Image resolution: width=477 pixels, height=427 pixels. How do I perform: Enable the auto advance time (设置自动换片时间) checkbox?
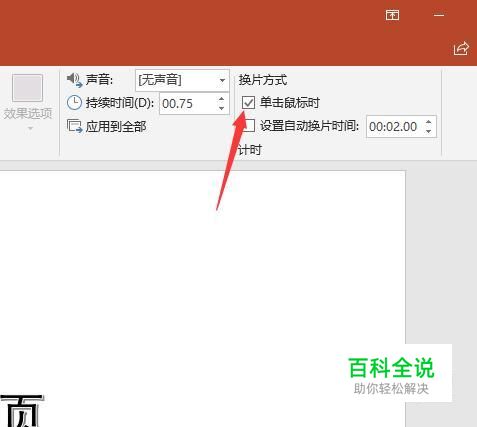point(249,126)
